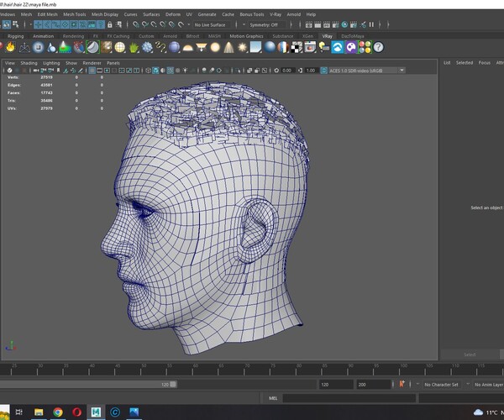This screenshot has width=504, height=420.
Task: Click the bookmark icon in viewport toolbar
Action: click(x=58, y=71)
